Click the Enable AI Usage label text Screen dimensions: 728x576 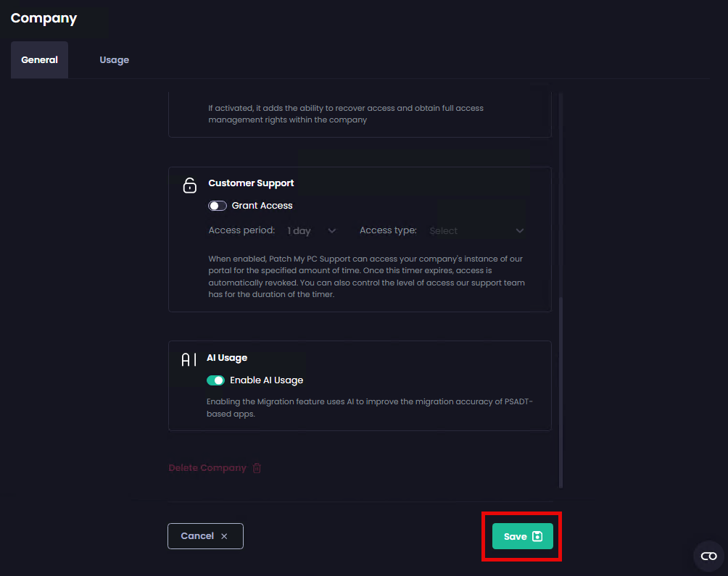(266, 380)
